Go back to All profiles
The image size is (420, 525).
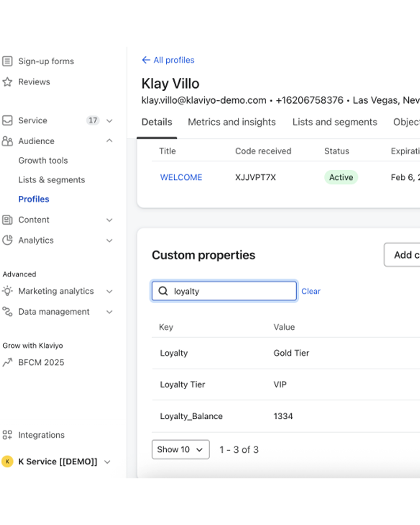(x=168, y=60)
